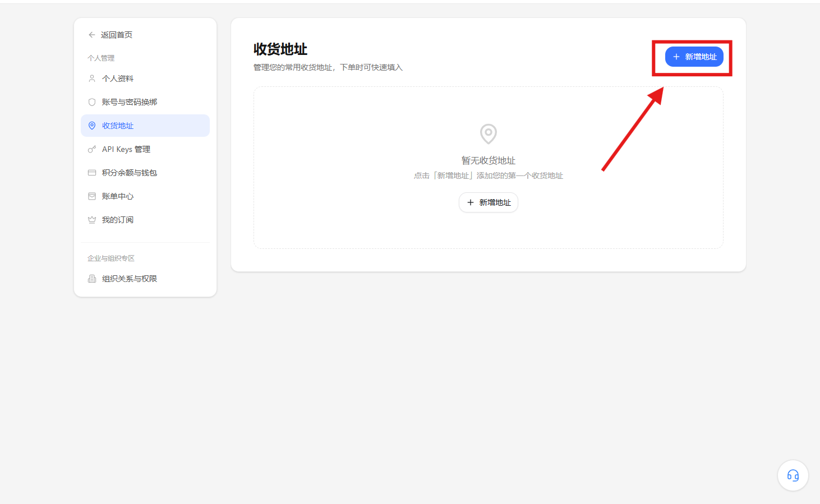Click the 个人管理 section label

coord(101,58)
